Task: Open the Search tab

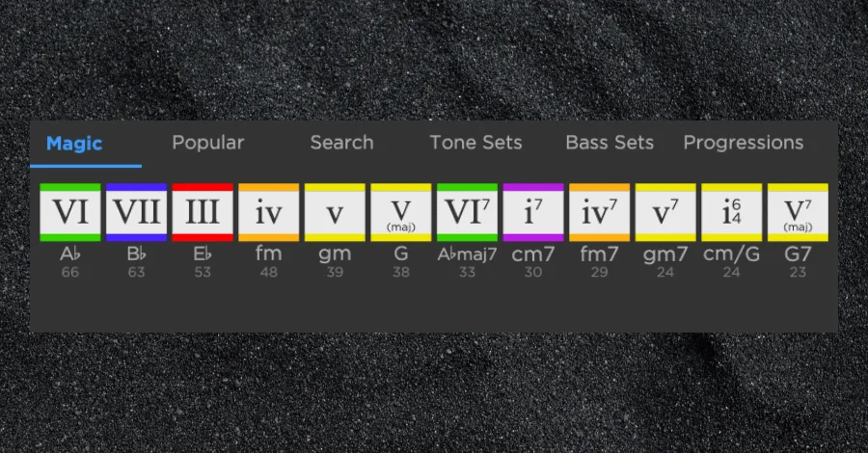Action: tap(341, 142)
